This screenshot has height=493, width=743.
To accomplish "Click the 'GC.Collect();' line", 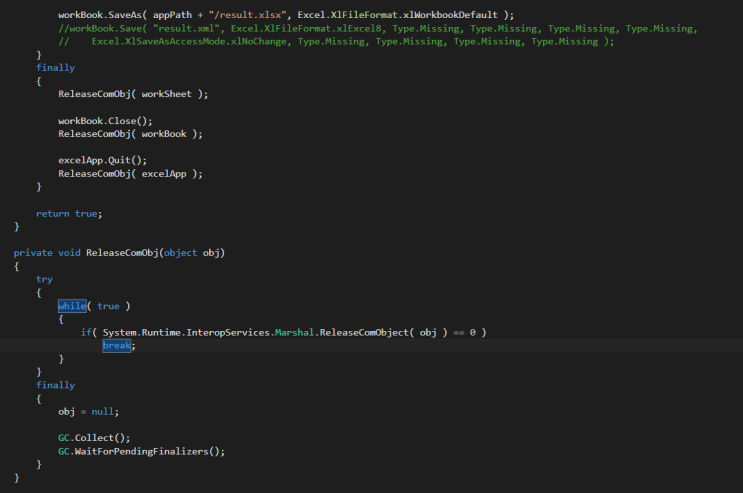I will tap(94, 438).
